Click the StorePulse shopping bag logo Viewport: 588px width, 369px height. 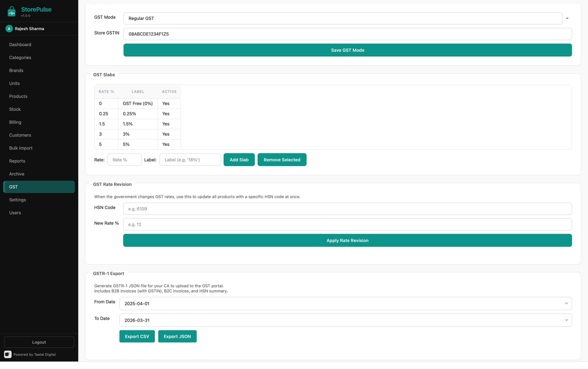coord(11,11)
